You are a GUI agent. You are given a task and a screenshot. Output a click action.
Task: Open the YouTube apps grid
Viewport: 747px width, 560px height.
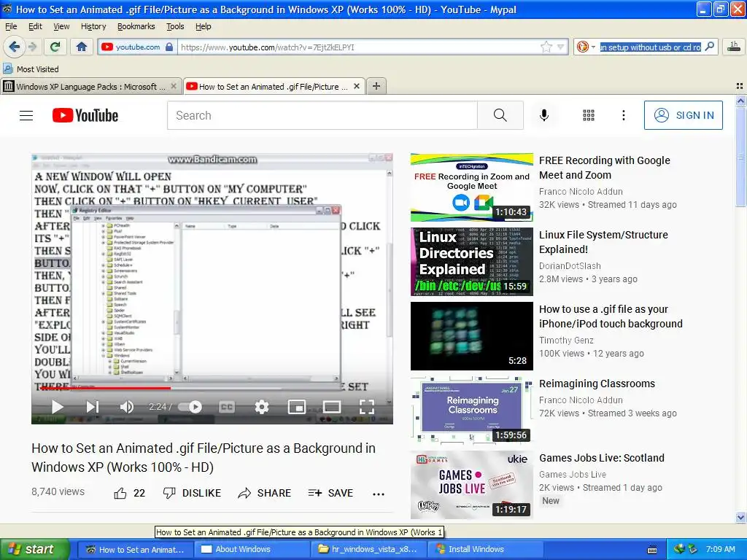point(589,115)
